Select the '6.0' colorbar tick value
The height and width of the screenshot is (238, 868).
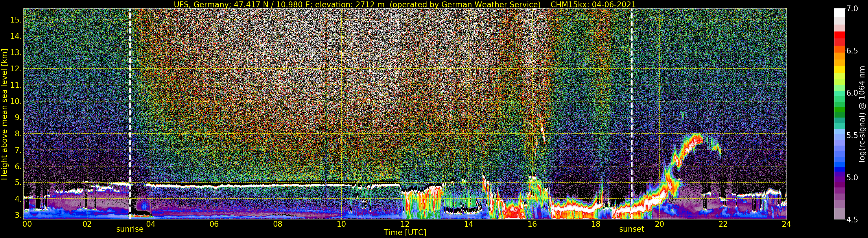[x=852, y=93]
